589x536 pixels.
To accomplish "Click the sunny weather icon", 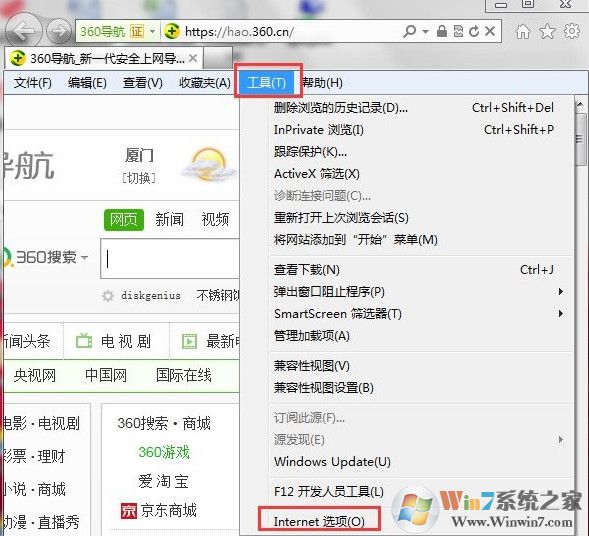I will coord(208,165).
